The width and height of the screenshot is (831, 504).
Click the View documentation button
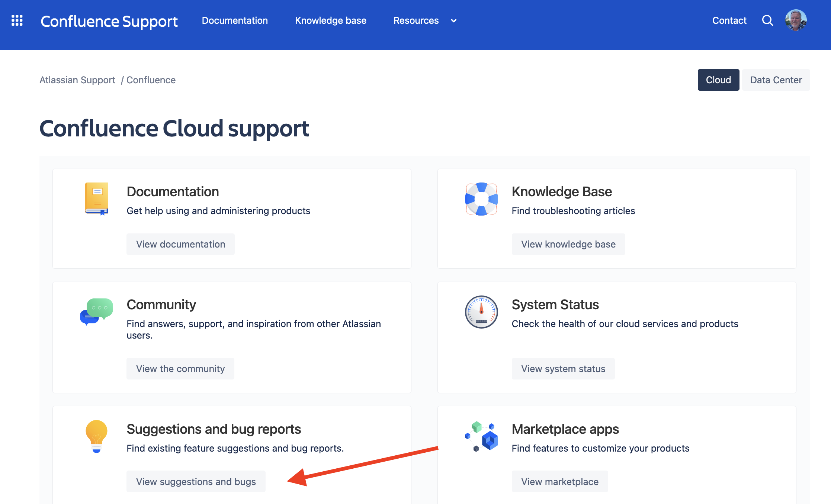pos(180,244)
